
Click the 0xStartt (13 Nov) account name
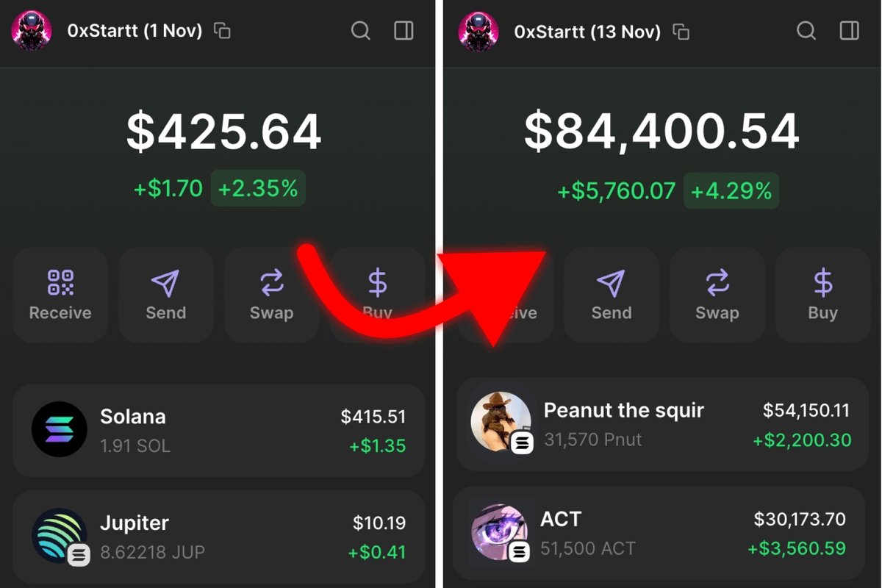587,32
